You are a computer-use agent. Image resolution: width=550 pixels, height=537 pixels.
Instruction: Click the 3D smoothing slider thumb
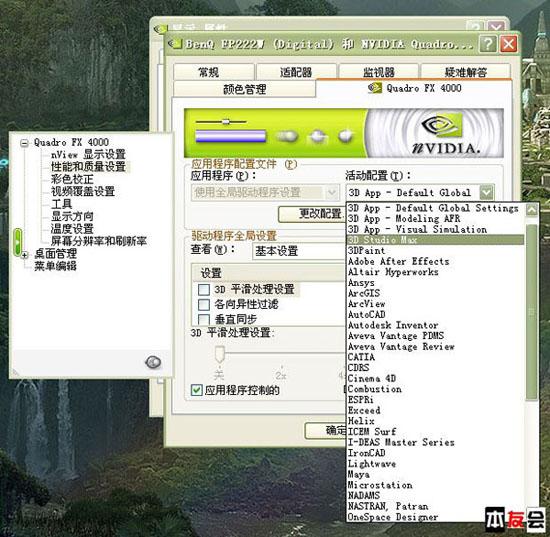coord(220,354)
